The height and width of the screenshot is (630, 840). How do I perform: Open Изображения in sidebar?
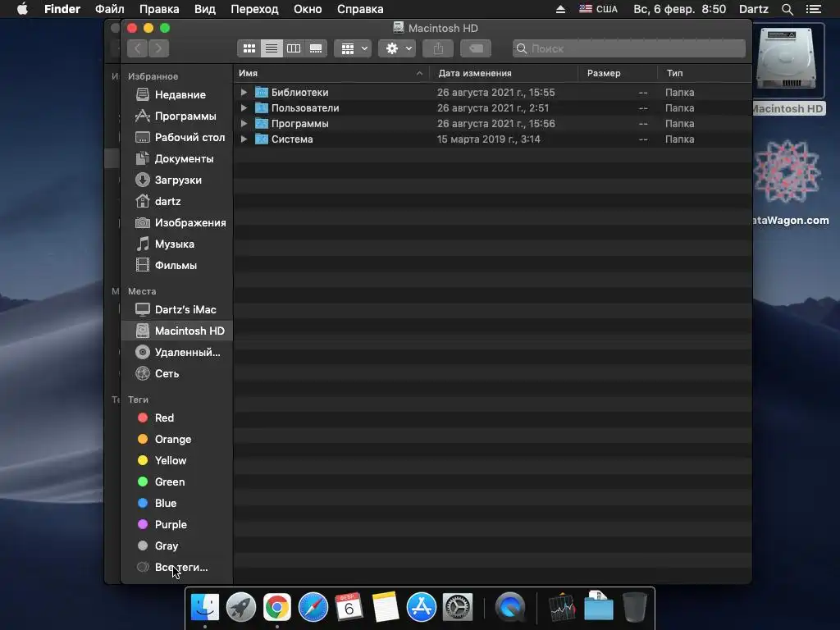[x=177, y=223]
